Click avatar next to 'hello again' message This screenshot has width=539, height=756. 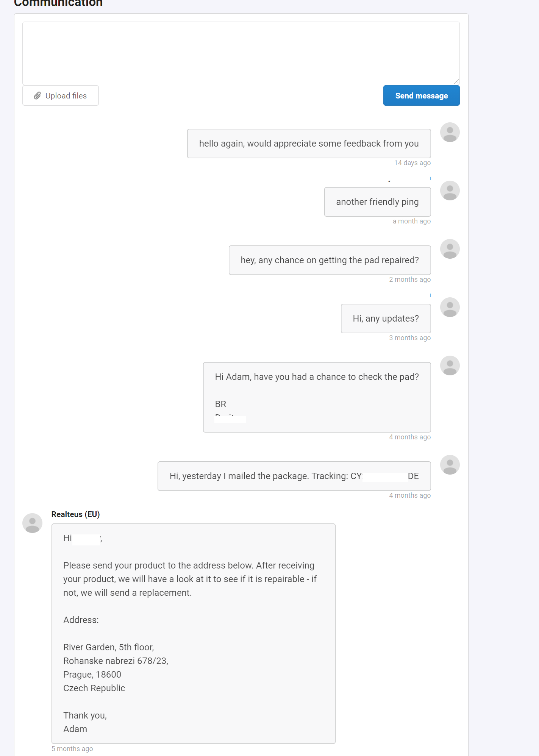click(450, 132)
